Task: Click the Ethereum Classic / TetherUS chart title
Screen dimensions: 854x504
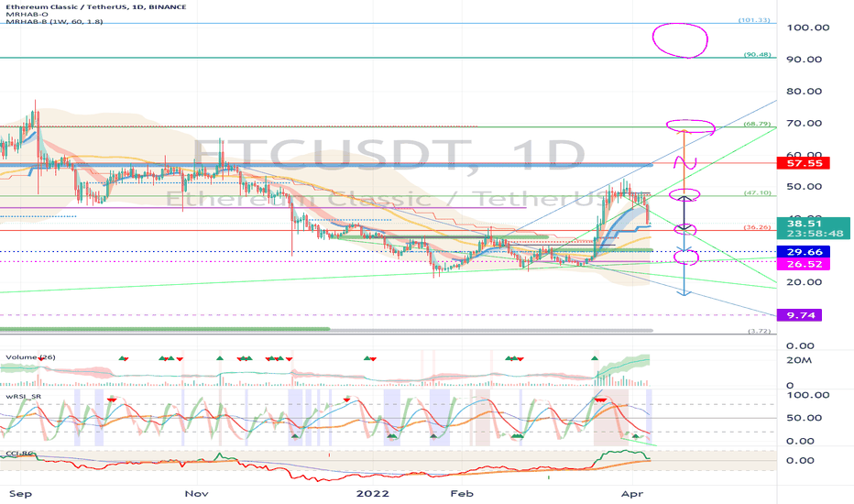Action: click(x=96, y=6)
